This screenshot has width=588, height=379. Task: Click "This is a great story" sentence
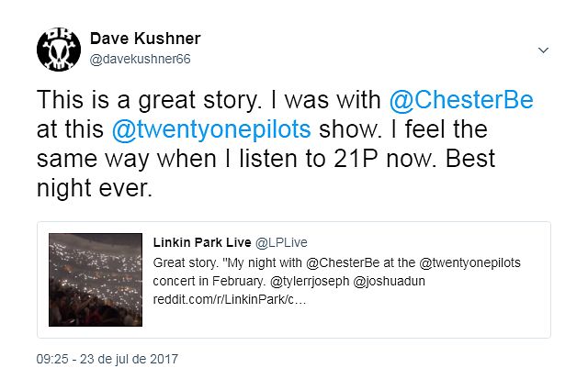pos(148,100)
